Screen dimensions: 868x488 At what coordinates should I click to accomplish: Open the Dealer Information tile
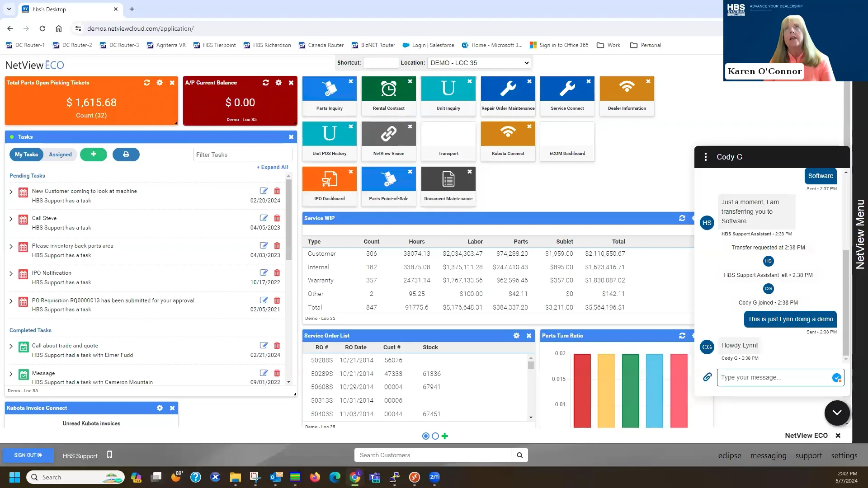point(627,96)
